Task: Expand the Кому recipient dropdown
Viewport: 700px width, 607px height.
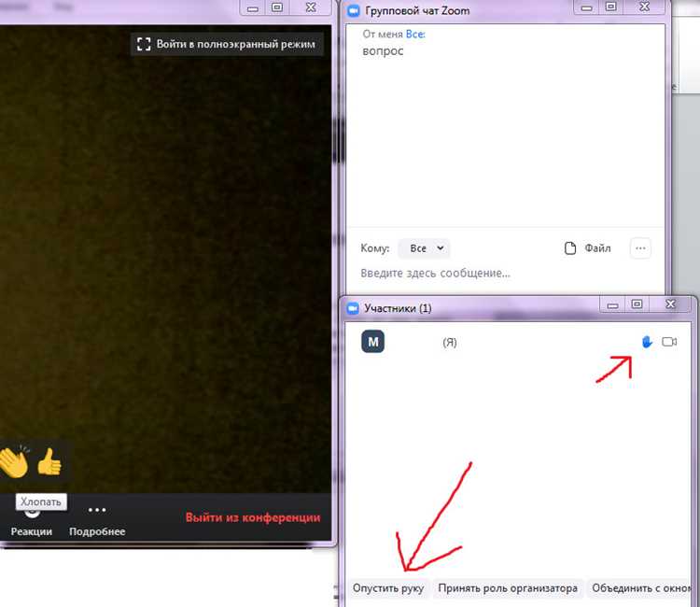Action: click(424, 248)
